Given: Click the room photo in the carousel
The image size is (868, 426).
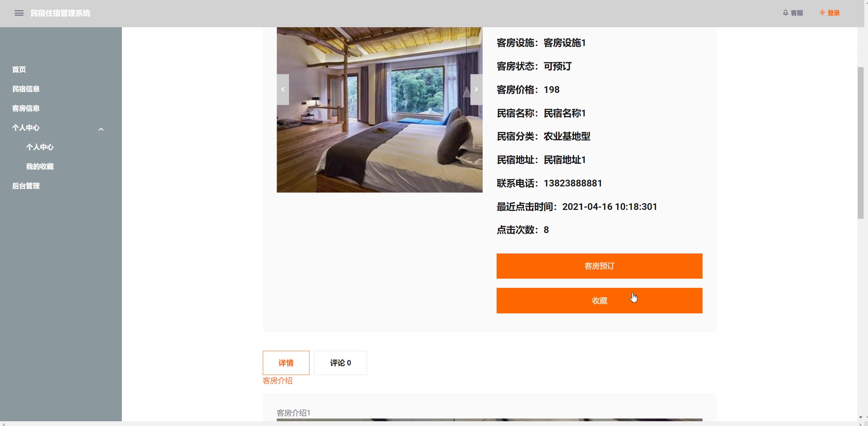Looking at the screenshot, I should [380, 110].
